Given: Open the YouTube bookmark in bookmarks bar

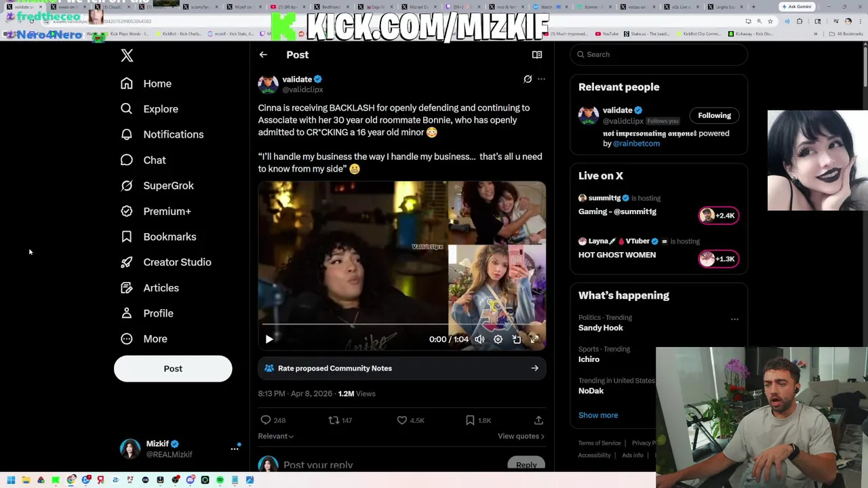Looking at the screenshot, I should point(606,33).
